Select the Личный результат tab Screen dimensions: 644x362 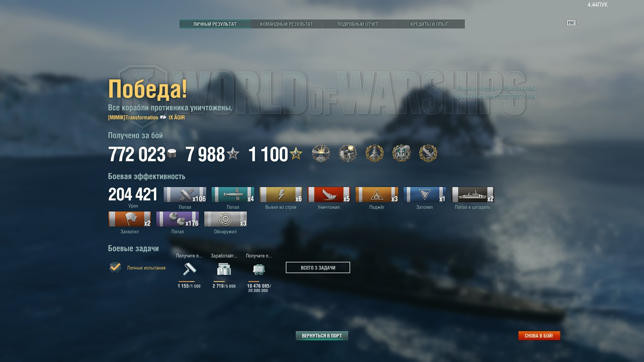(x=215, y=24)
